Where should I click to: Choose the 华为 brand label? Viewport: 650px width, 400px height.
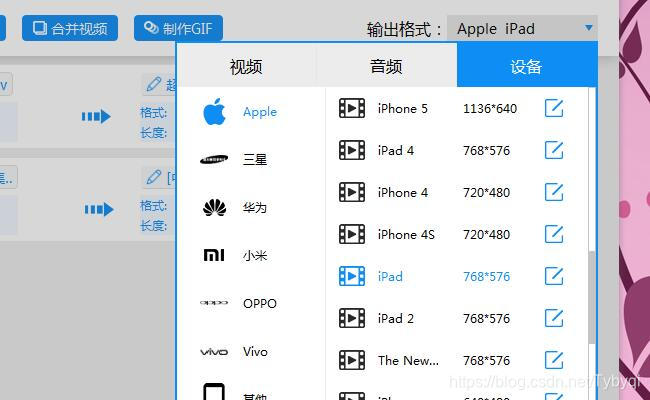tap(255, 208)
